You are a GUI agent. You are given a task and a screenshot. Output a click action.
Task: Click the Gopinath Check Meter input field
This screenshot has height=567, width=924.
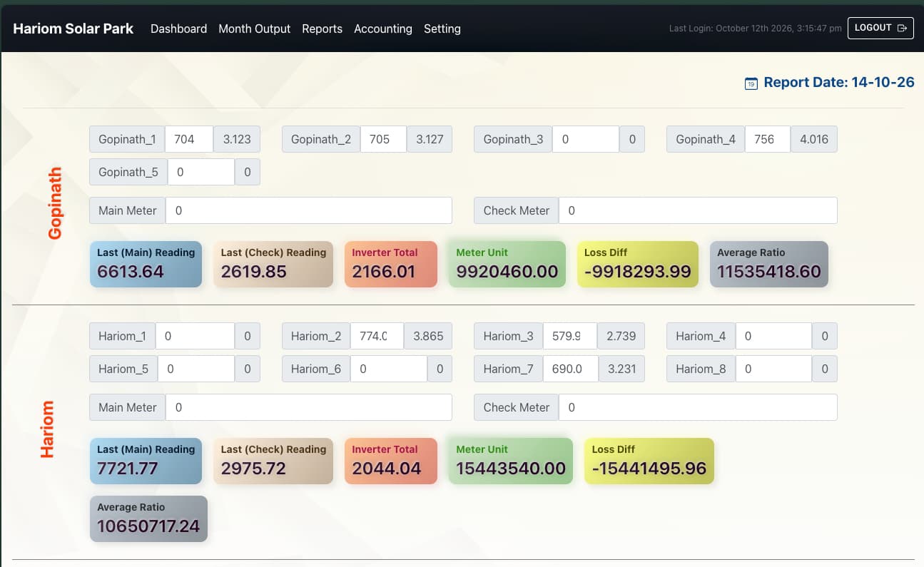tap(698, 210)
